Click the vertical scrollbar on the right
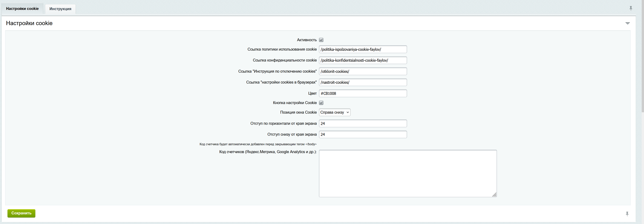 coord(642,56)
